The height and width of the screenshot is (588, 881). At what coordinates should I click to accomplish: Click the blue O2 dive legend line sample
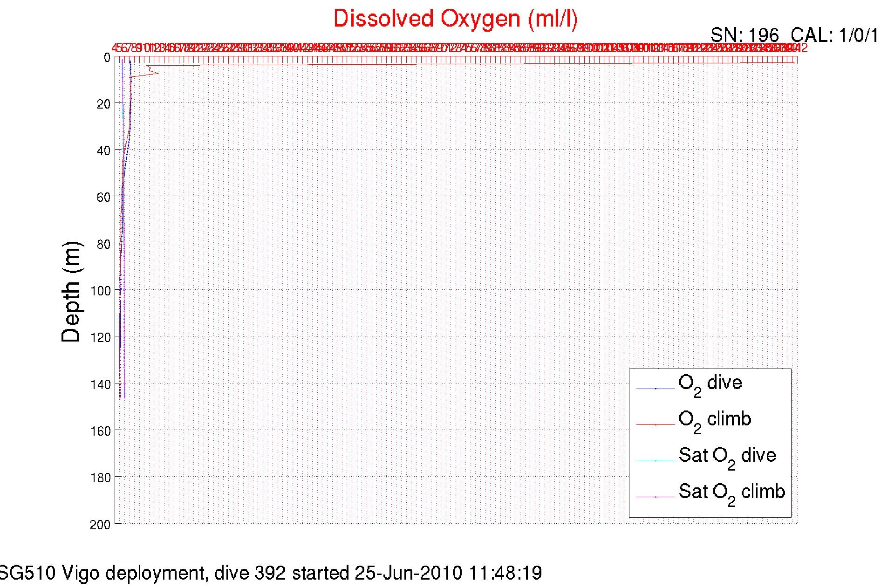click(x=656, y=389)
